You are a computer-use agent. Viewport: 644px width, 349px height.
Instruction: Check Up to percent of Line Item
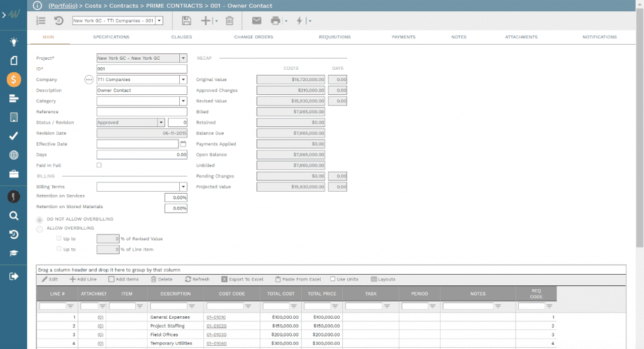tap(59, 249)
